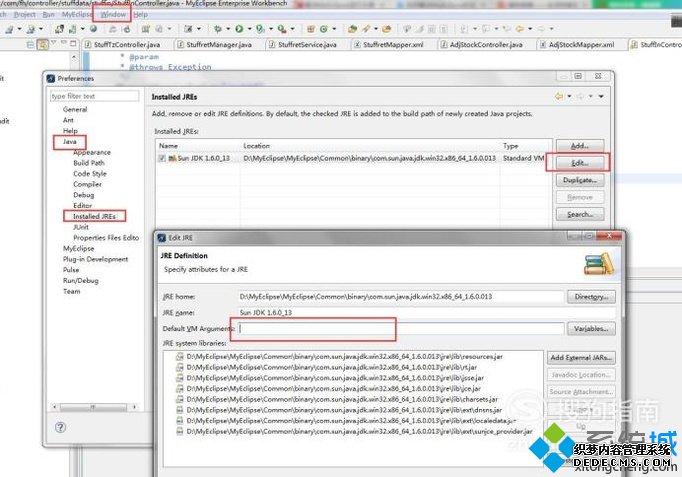682x477 pixels.
Task: Click the JRE name field
Action: click(427, 313)
